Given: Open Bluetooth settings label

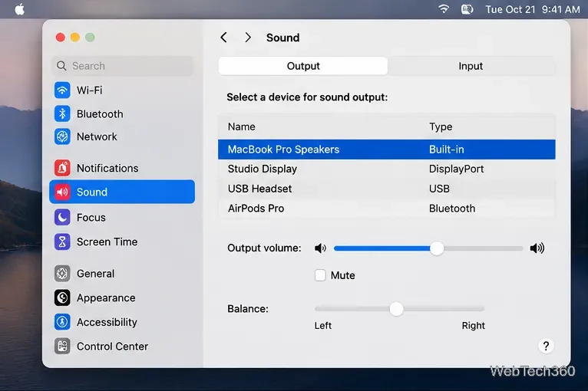Looking at the screenshot, I should pyautogui.click(x=100, y=114).
